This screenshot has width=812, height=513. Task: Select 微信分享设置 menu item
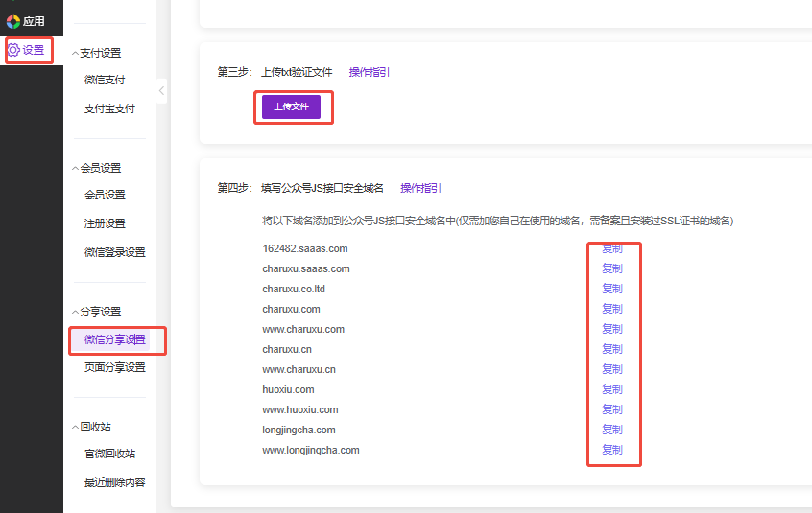[114, 339]
